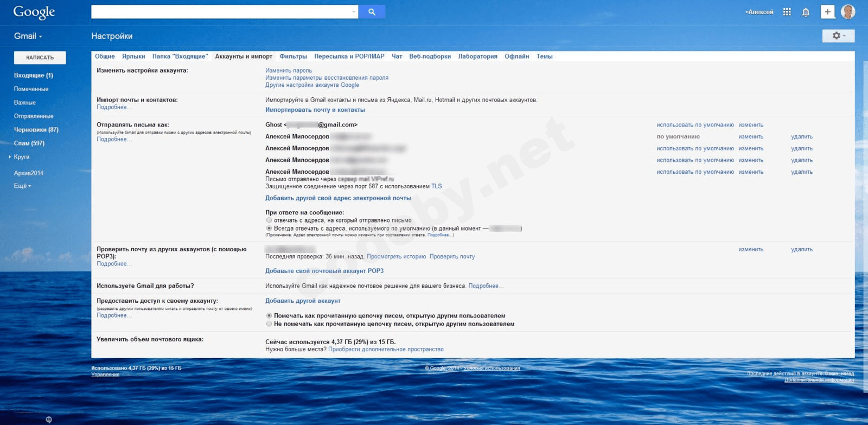
Task: Open "Изменить параметры восстановления пароля"
Action: point(327,78)
